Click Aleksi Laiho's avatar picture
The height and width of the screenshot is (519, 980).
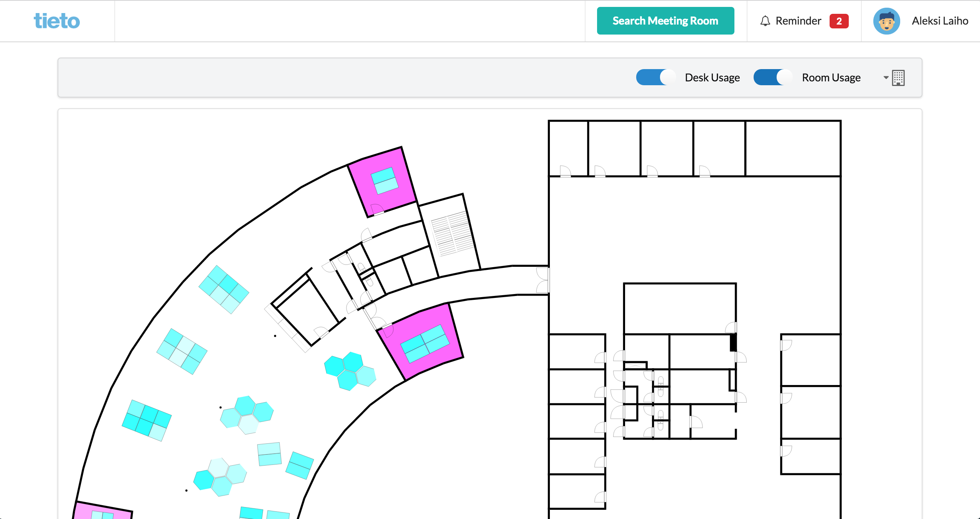886,21
